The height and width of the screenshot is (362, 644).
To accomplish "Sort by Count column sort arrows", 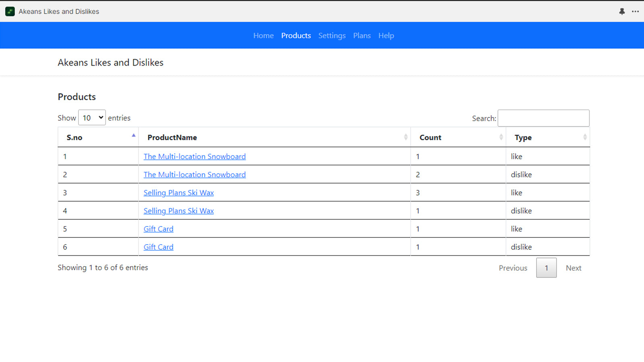I will point(501,137).
